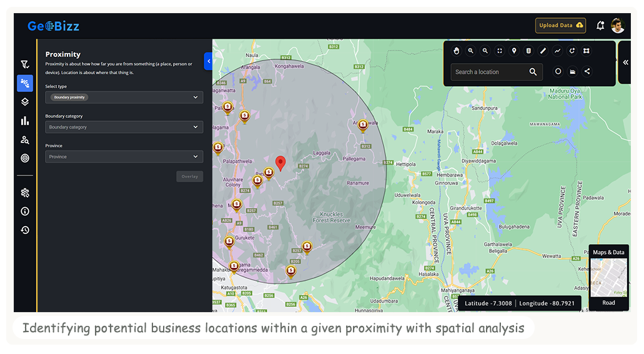Click the Bulugahadena label on map
This screenshot has width=644, height=354.
pos(514,227)
